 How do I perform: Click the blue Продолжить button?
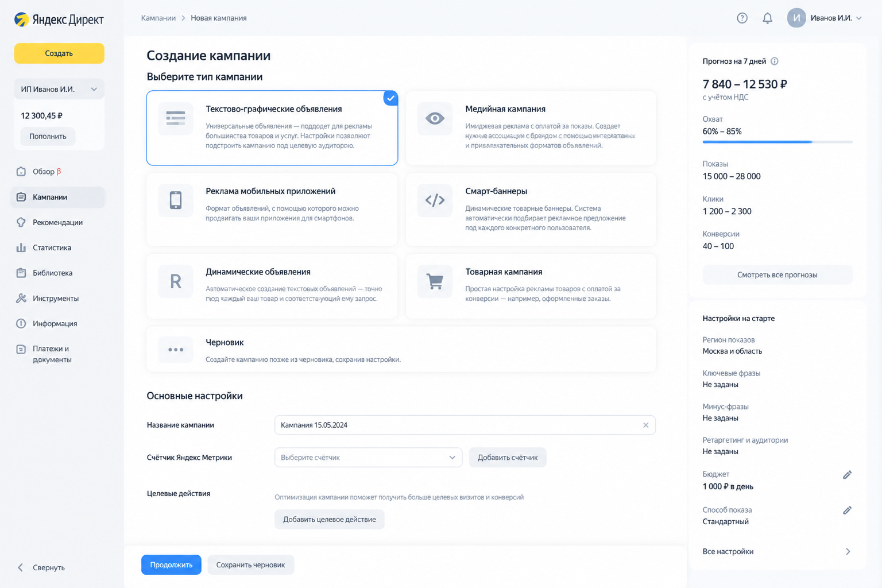coord(171,565)
